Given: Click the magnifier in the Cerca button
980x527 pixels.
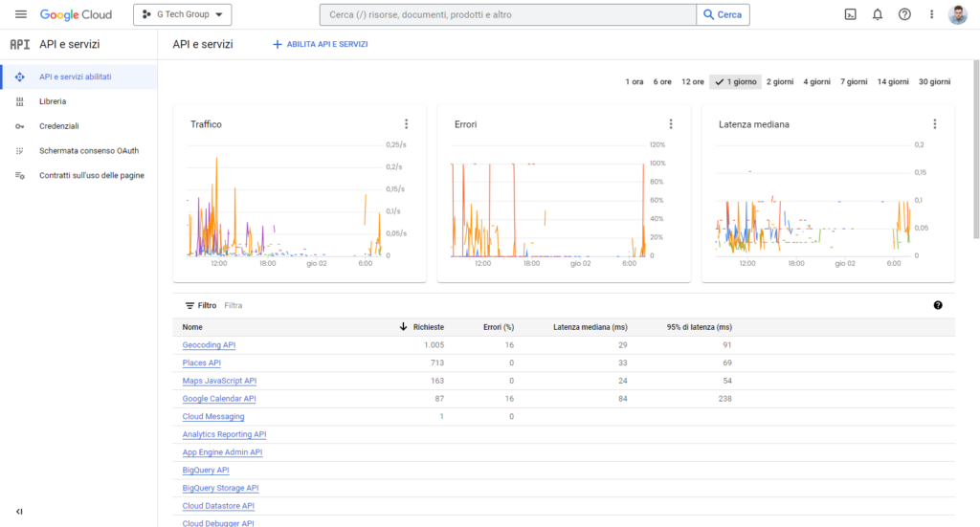Looking at the screenshot, I should coord(708,14).
